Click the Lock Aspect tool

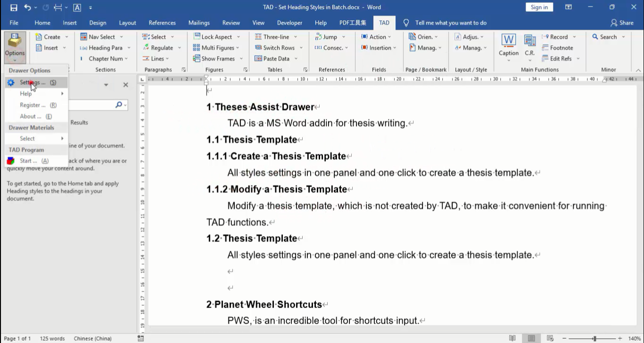point(213,37)
